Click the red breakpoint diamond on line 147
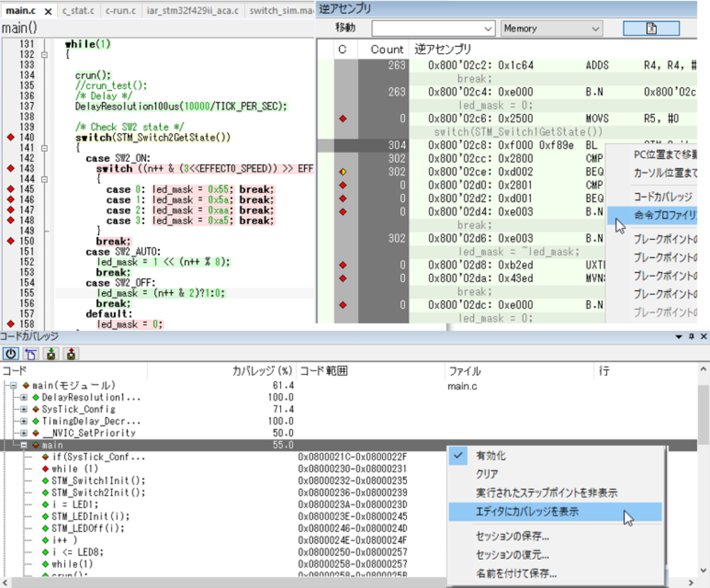 pos(9,210)
